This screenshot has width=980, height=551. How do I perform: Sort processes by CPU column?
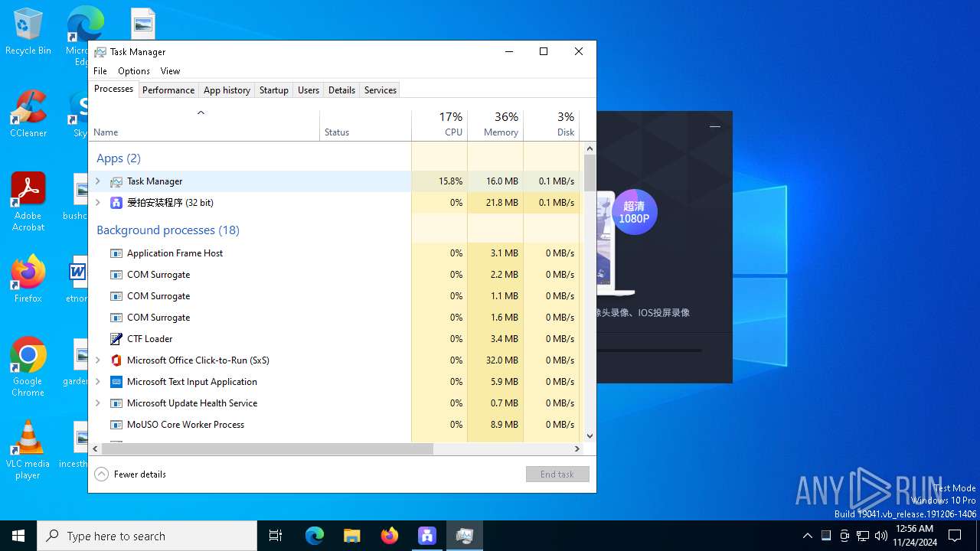click(x=439, y=126)
